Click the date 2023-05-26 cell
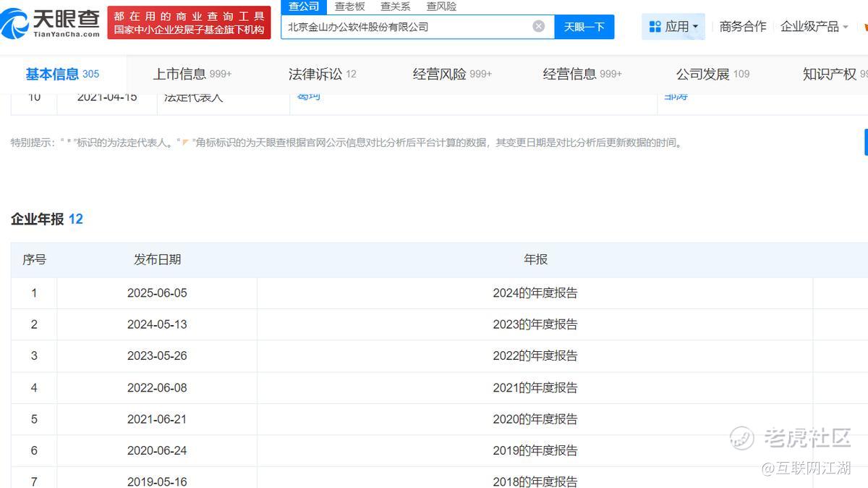 click(157, 356)
